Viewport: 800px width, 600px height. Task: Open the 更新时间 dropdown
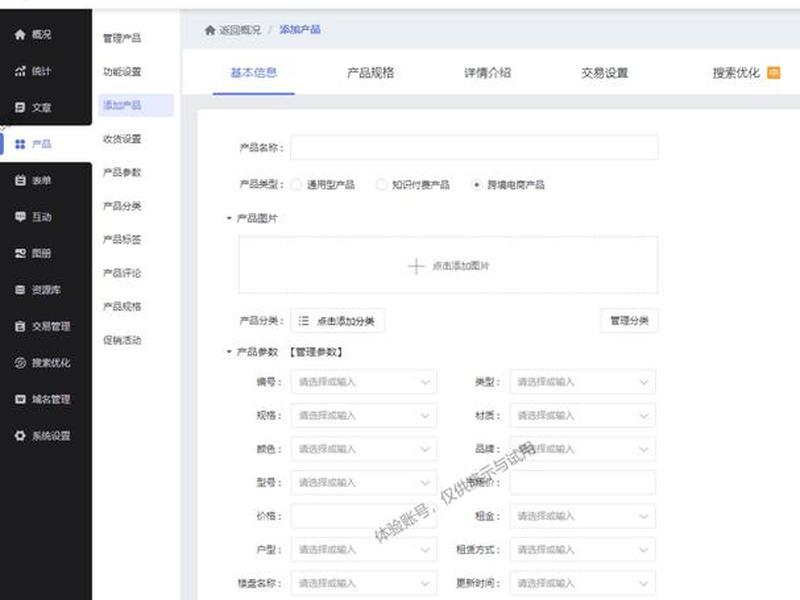[582, 583]
